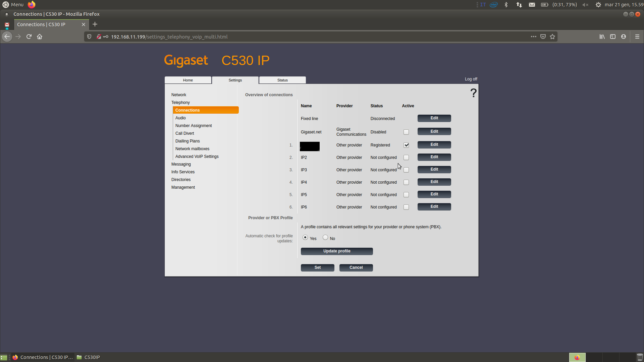The height and width of the screenshot is (362, 644).
Task: Open the pinned Gmail tab
Action: (x=7, y=24)
